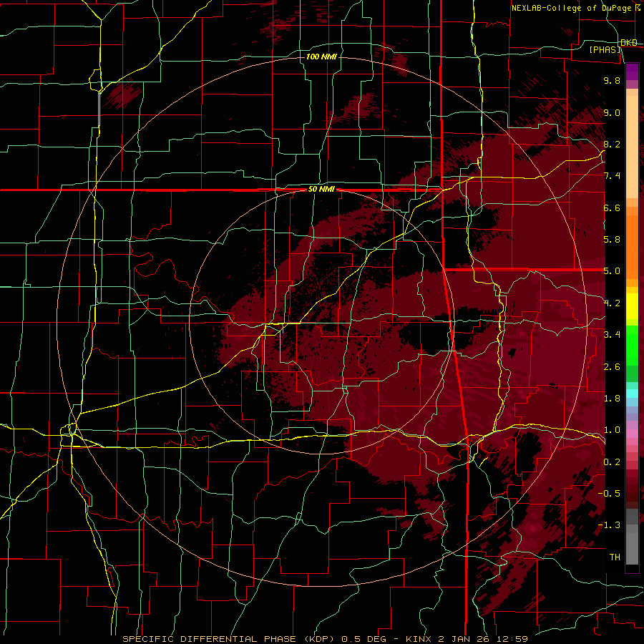Pick the purple segment atop the color bar

[632, 72]
